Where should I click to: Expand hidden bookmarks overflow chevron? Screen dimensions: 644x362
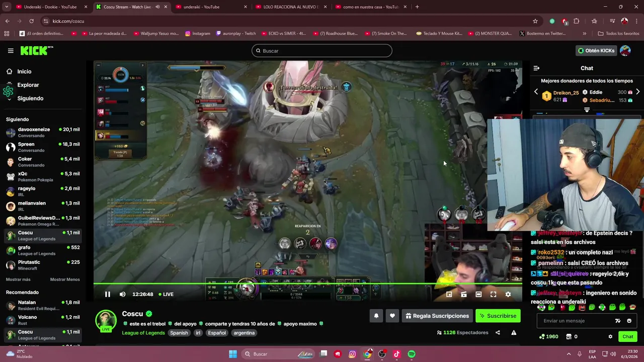click(x=584, y=34)
